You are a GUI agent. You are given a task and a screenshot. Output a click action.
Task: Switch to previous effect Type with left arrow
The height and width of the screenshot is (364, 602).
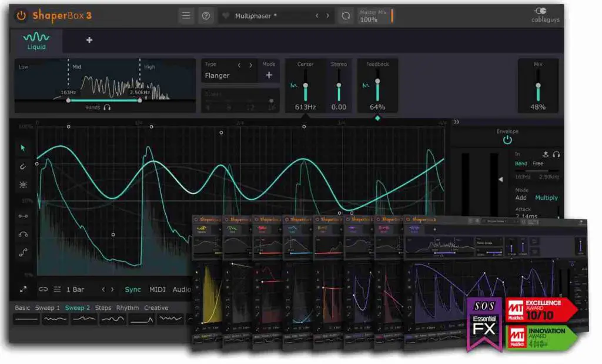coord(239,65)
